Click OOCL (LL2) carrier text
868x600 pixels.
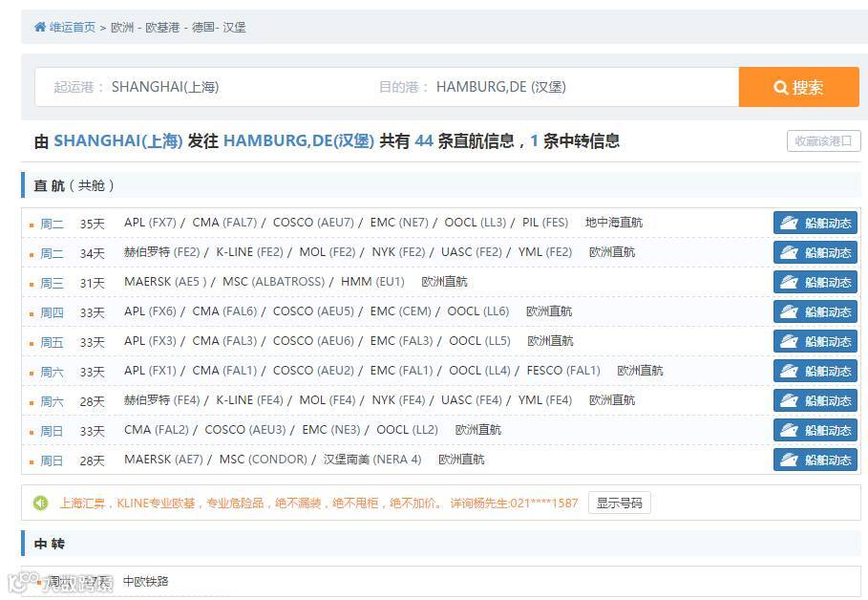pyautogui.click(x=407, y=430)
